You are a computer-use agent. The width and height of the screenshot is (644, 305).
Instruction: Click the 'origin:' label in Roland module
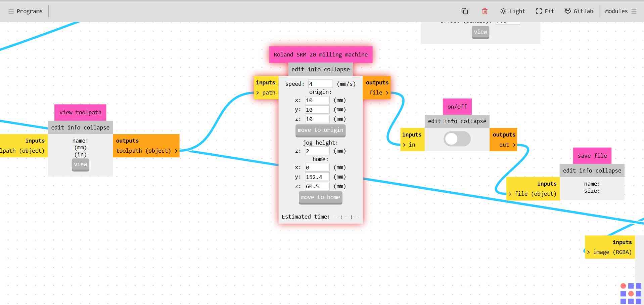(x=320, y=92)
